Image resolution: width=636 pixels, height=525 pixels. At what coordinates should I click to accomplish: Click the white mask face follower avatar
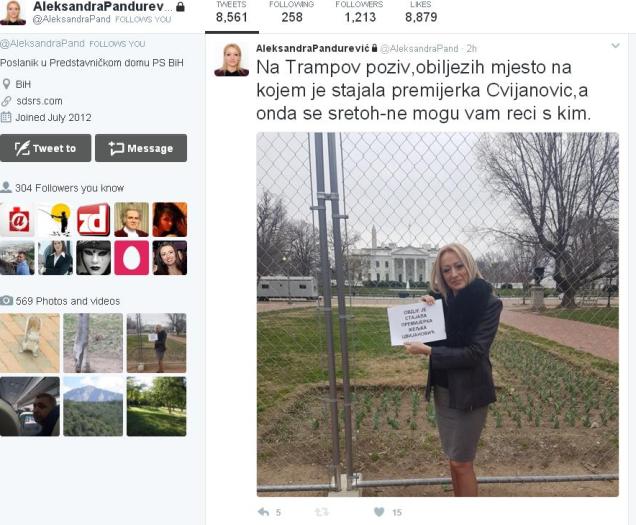[x=93, y=258]
